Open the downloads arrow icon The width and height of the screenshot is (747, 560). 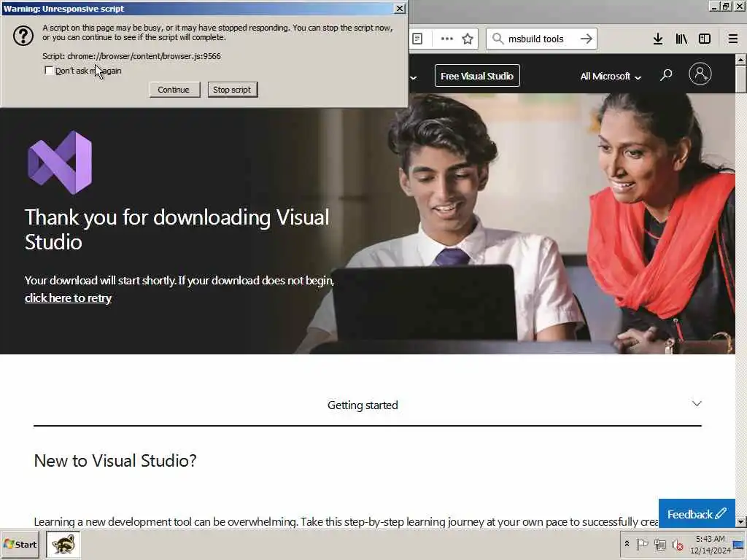point(658,39)
